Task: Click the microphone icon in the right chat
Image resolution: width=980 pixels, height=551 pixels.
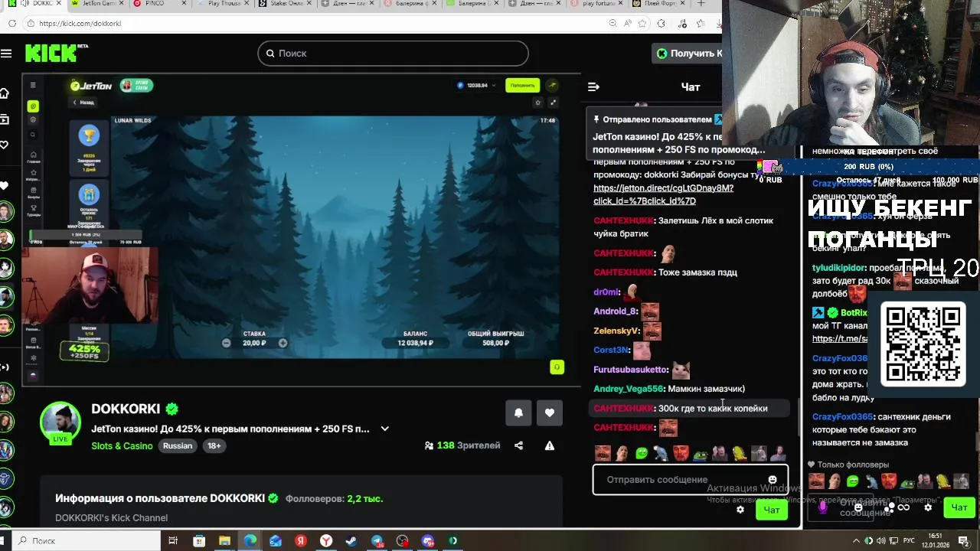Action: click(x=823, y=507)
